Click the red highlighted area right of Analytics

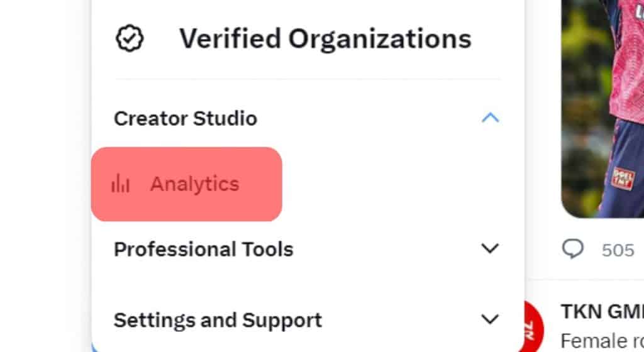click(261, 184)
